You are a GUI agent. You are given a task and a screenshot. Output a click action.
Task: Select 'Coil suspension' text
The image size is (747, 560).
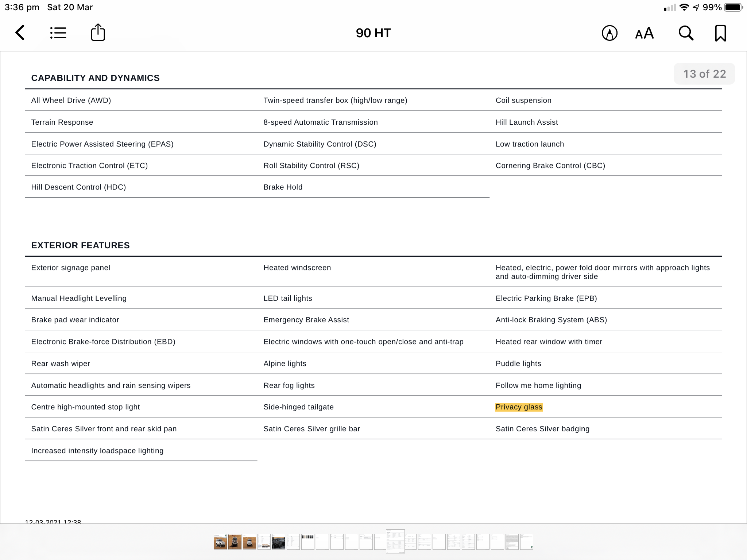click(x=523, y=100)
